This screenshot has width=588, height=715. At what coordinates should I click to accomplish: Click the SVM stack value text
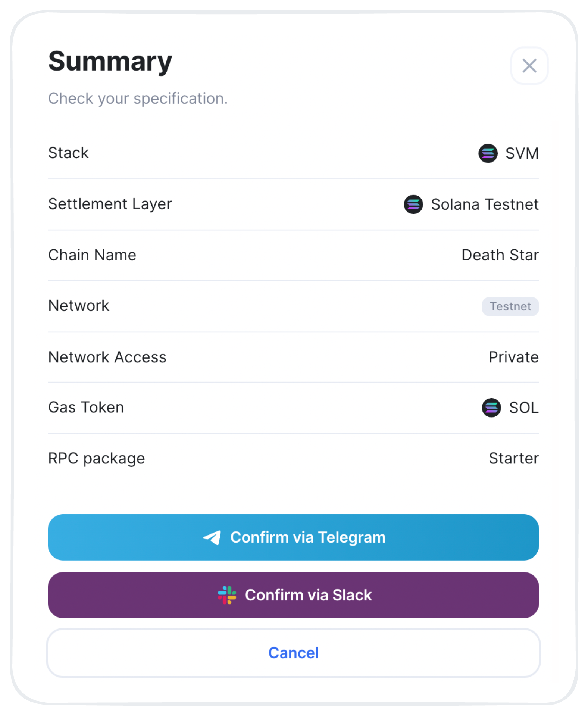pyautogui.click(x=522, y=153)
